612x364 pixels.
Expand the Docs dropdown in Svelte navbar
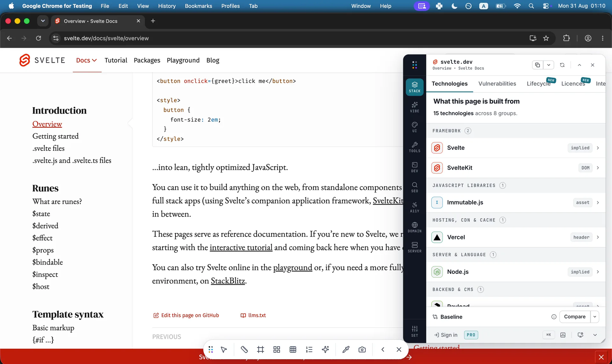[87, 60]
